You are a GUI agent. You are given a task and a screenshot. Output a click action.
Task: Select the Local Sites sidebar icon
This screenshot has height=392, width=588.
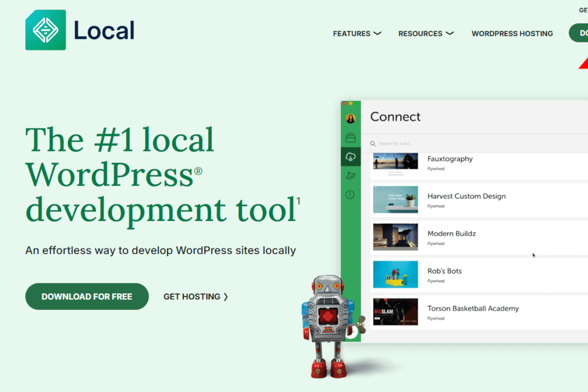[350, 138]
